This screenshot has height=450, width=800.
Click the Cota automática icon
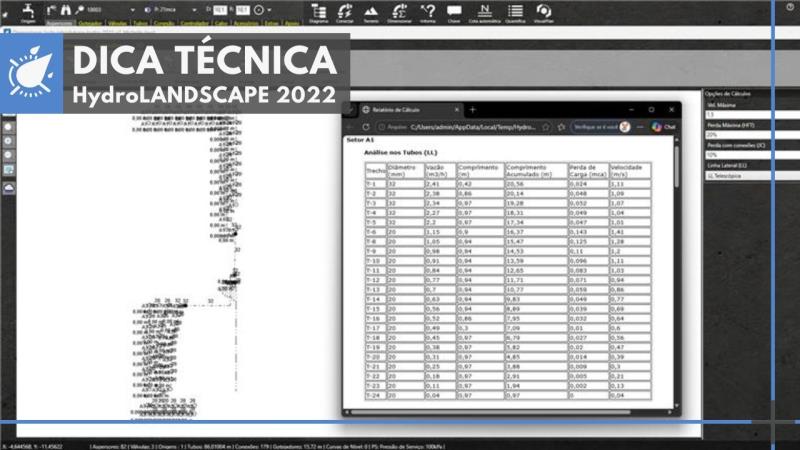pyautogui.click(x=484, y=13)
